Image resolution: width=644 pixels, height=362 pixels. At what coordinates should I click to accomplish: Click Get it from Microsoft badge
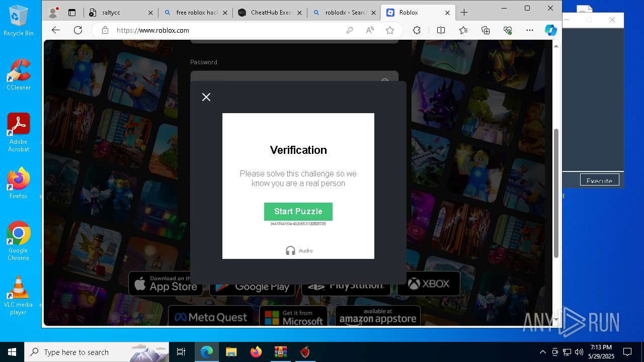coord(294,317)
